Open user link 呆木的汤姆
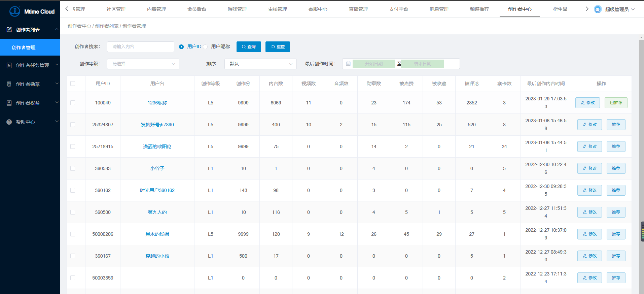This screenshot has height=294, width=644. (x=157, y=234)
